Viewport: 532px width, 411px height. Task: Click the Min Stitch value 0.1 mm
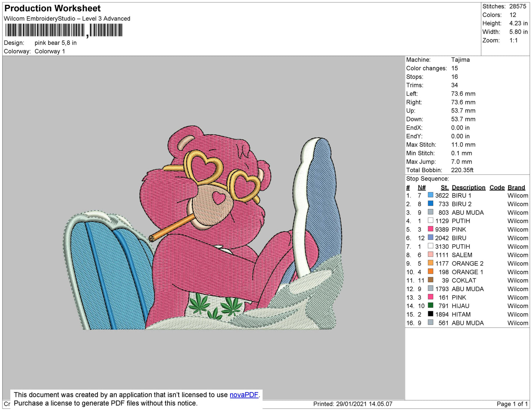tap(461, 153)
